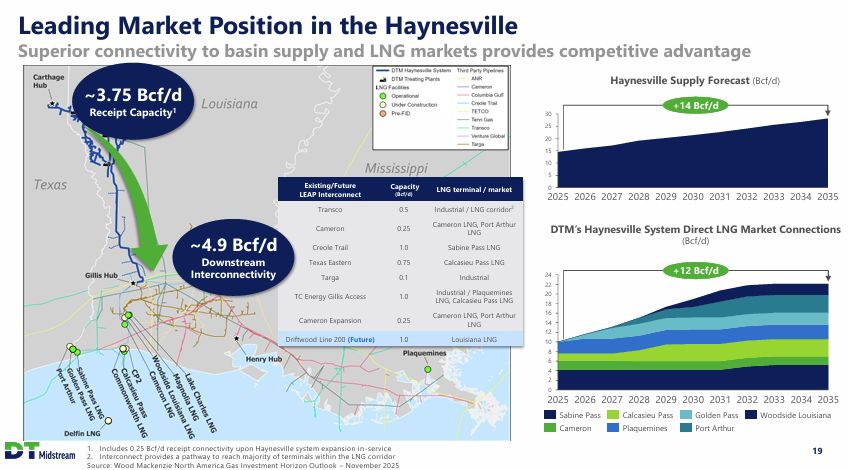Viewport: 848px width, 470px height.
Task: Click the 'Cameron Expansion' table cell
Action: pos(330,320)
